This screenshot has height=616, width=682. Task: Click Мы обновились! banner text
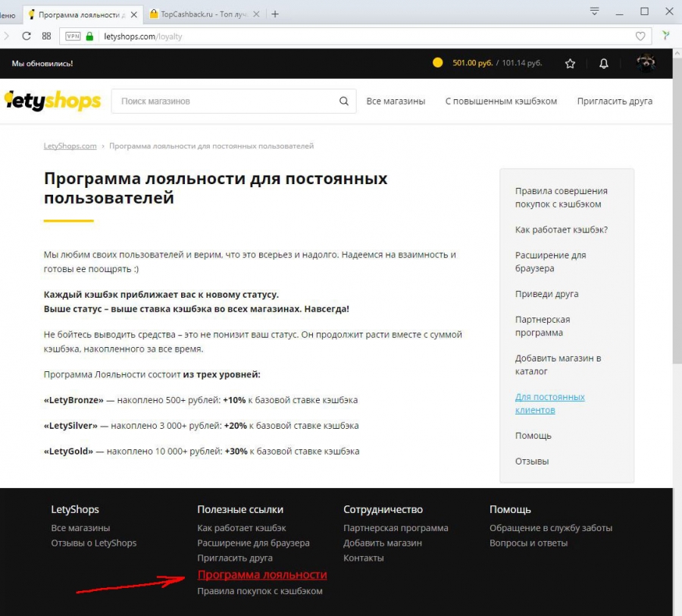tap(42, 64)
